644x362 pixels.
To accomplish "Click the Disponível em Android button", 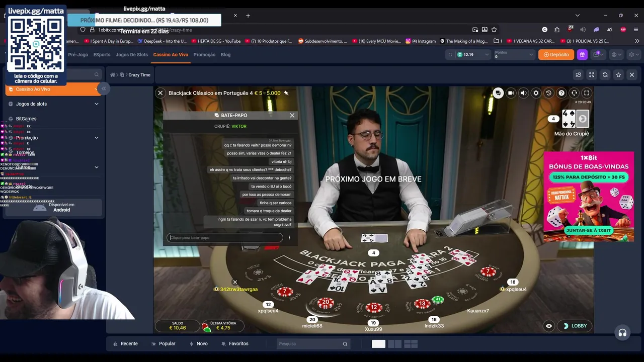I will [54, 207].
